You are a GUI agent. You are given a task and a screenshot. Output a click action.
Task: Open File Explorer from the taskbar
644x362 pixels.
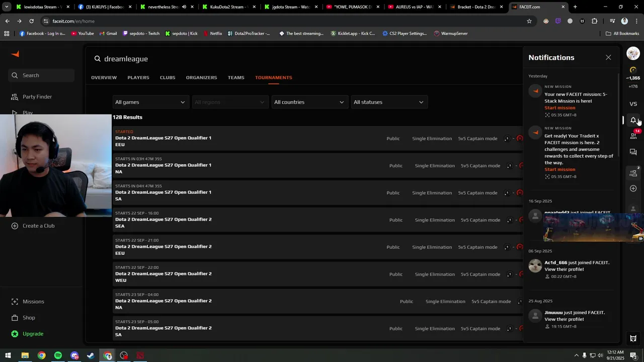[x=25, y=355]
